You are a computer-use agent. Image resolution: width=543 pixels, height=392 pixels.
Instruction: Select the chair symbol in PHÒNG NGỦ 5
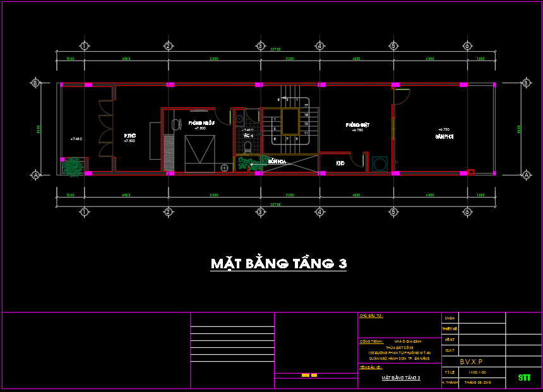(x=176, y=124)
